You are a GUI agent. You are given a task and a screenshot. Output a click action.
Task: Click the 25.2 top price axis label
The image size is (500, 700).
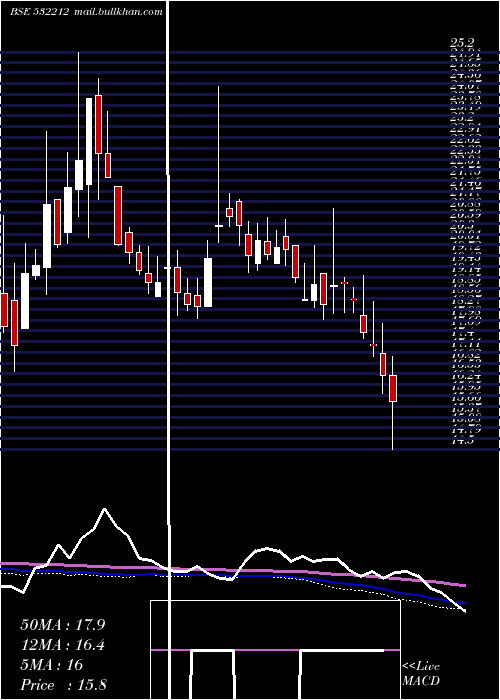(x=462, y=43)
